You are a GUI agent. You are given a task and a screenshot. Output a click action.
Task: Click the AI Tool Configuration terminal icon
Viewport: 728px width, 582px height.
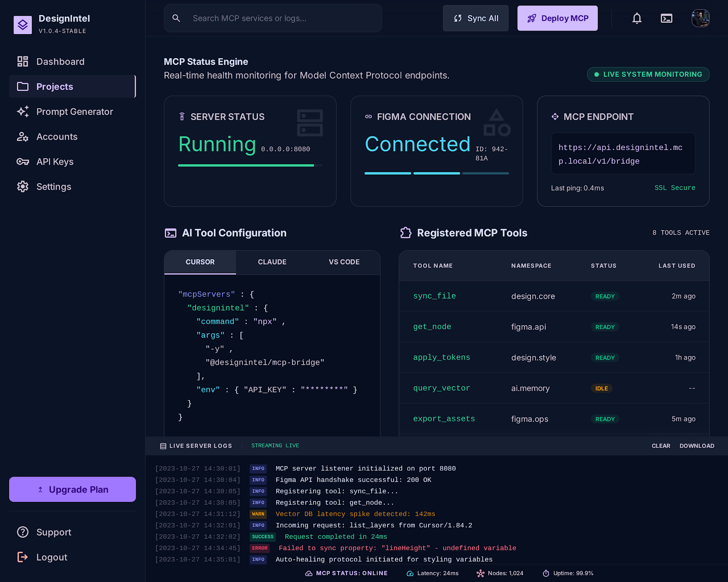[x=171, y=233]
